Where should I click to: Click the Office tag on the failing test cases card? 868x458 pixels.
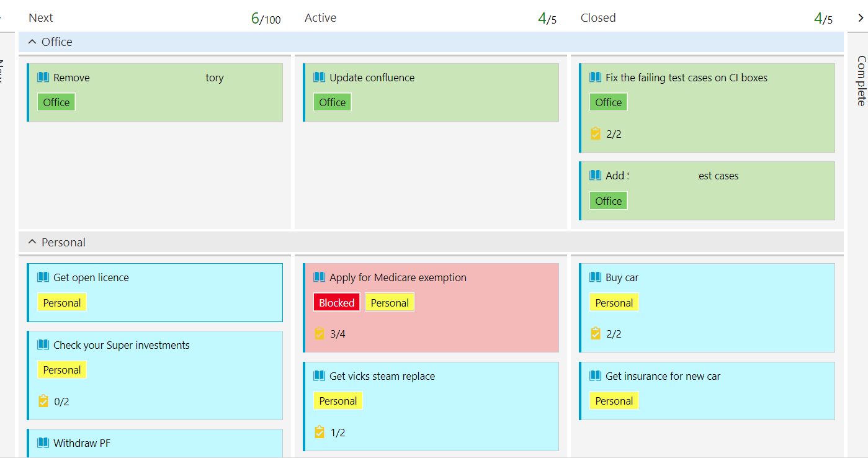click(609, 102)
